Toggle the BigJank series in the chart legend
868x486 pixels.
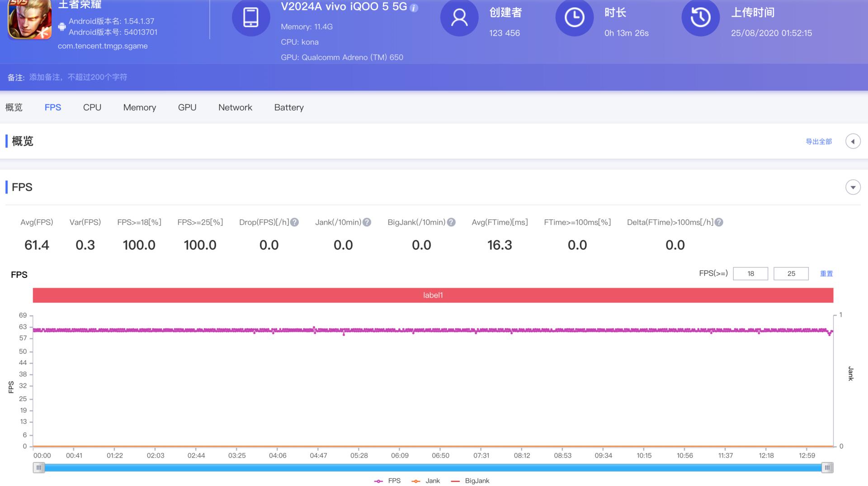pyautogui.click(x=471, y=481)
